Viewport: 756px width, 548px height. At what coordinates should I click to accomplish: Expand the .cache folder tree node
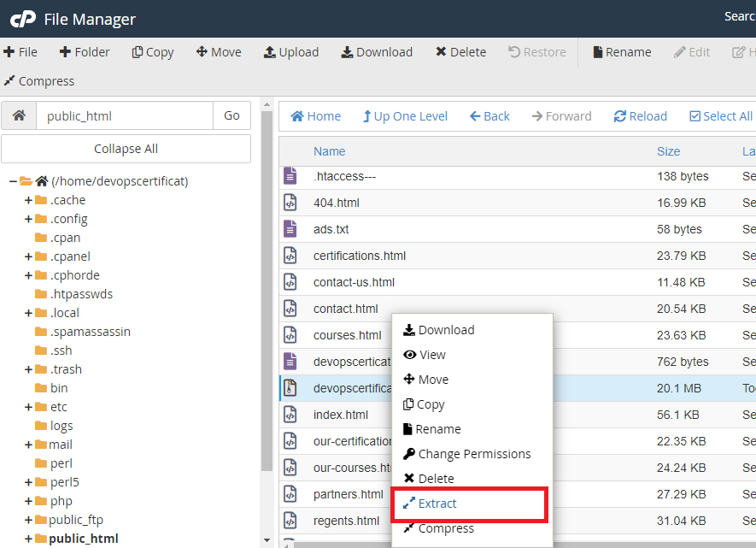click(x=28, y=200)
